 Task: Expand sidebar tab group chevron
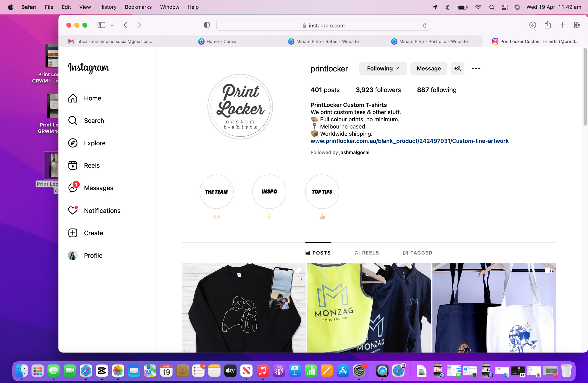point(112,25)
